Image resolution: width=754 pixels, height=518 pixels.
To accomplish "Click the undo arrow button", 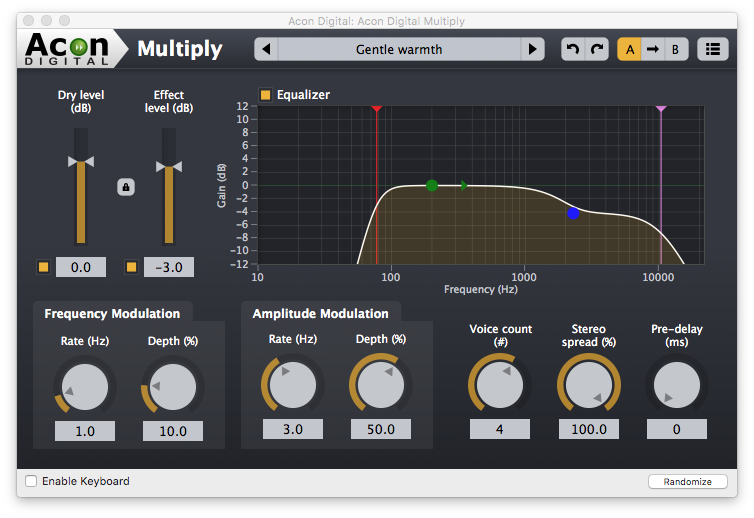I will click(573, 49).
